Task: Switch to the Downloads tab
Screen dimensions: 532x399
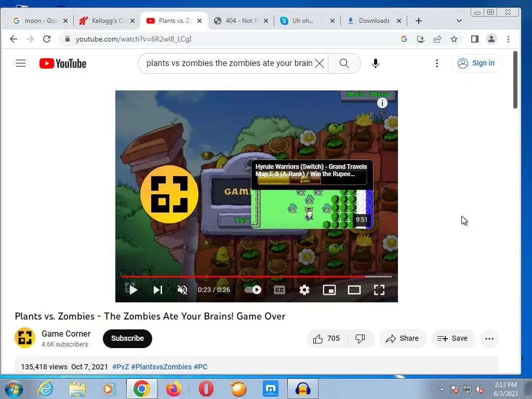Action: tap(374, 21)
